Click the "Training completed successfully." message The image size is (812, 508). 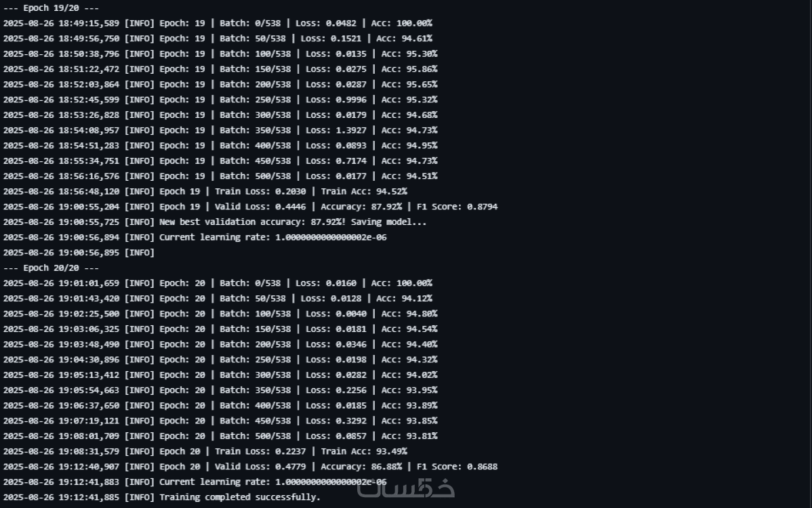[239, 497]
